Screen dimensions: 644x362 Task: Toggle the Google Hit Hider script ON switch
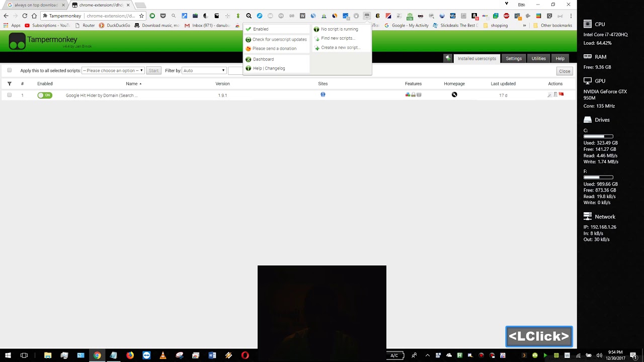pyautogui.click(x=45, y=95)
